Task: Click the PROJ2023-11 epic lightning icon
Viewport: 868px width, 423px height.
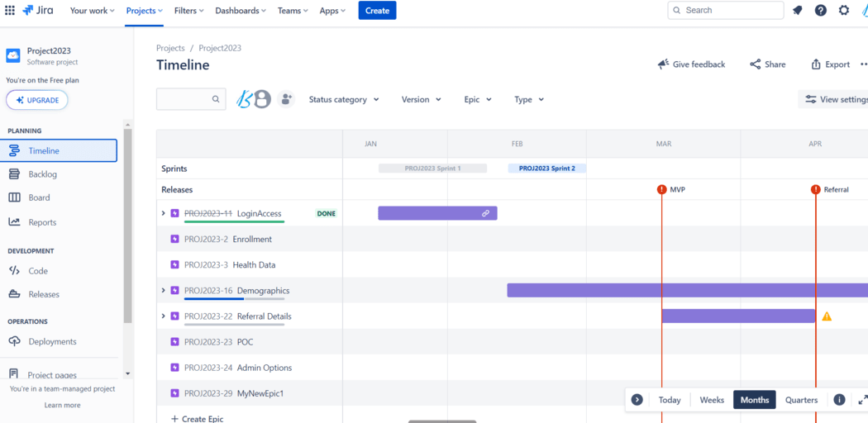Action: pyautogui.click(x=175, y=213)
